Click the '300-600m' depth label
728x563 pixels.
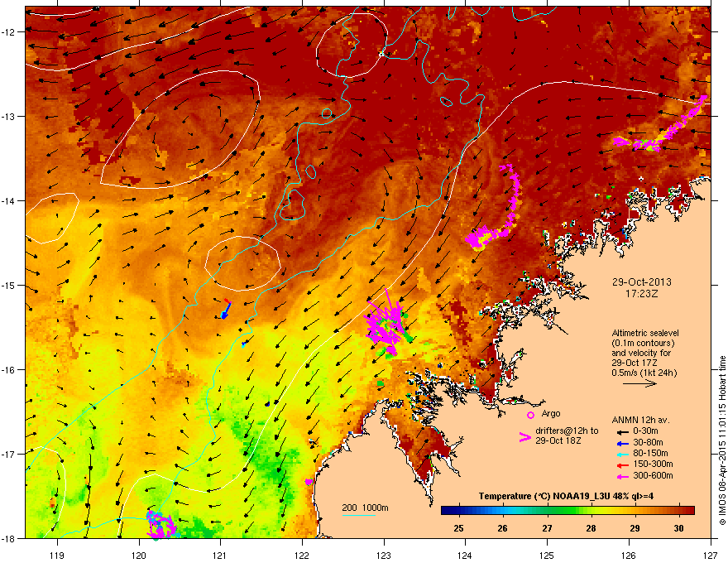[x=653, y=476]
